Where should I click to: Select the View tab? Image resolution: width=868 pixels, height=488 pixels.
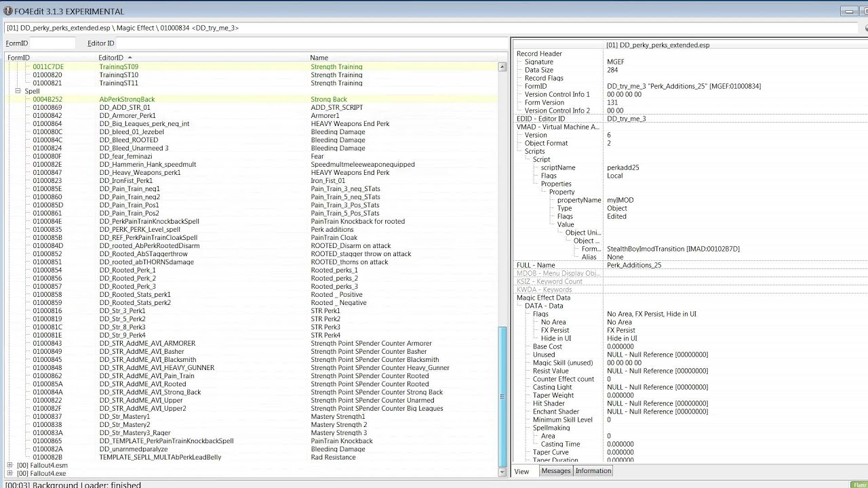pyautogui.click(x=521, y=472)
